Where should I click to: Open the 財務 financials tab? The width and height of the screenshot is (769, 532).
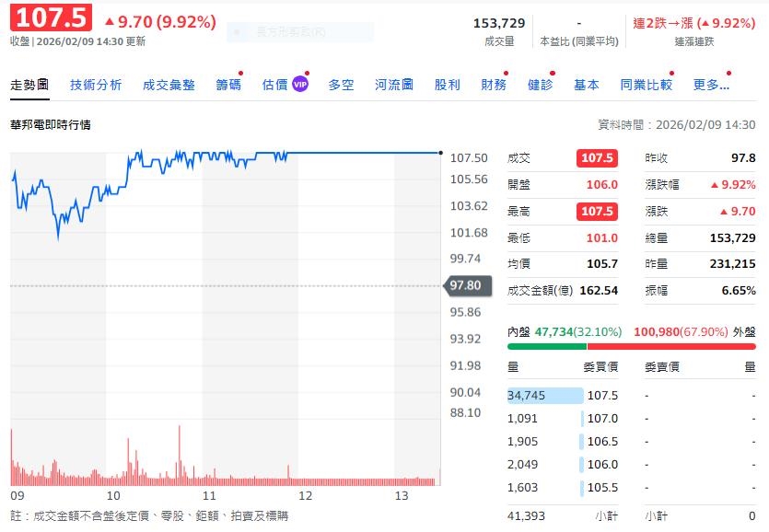494,85
